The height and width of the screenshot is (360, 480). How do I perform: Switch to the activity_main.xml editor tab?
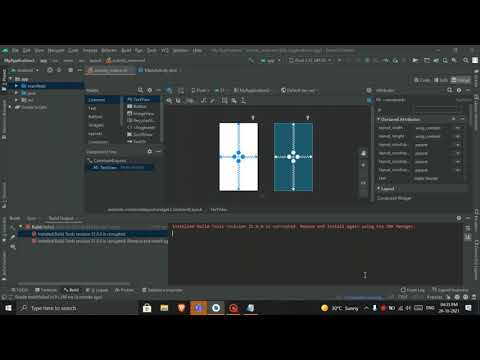click(x=110, y=70)
